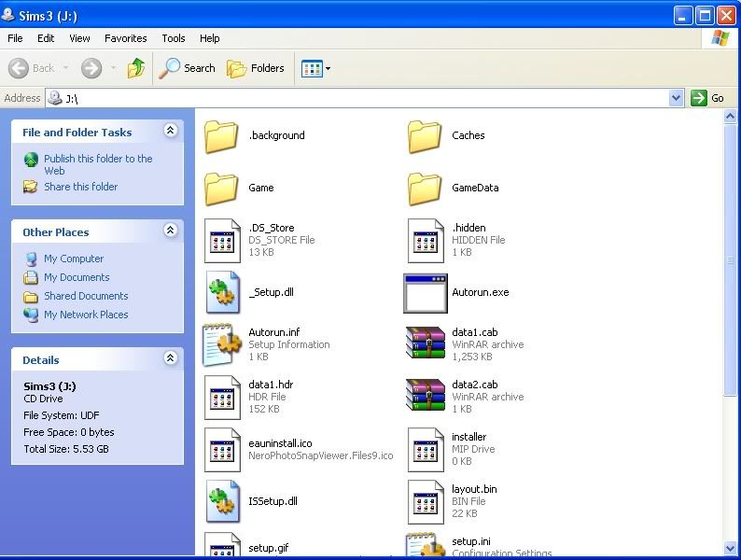Open the Views dropdown button
The height and width of the screenshot is (560, 741).
(315, 68)
